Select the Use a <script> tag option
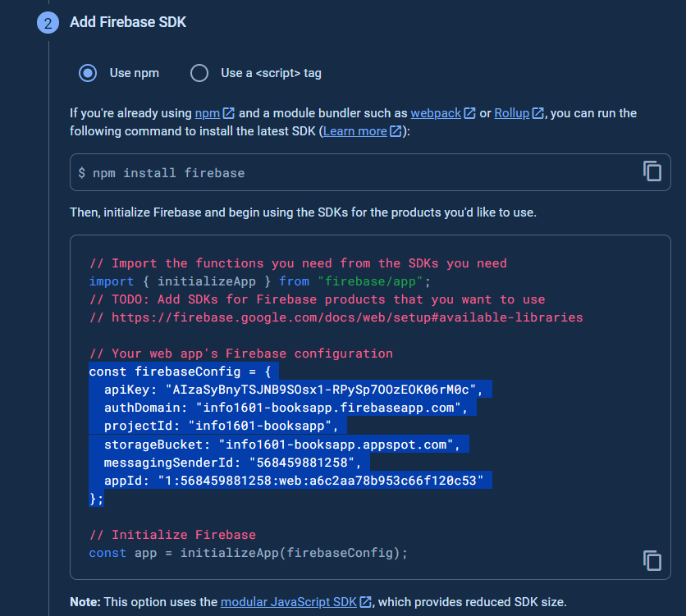This screenshot has width=686, height=616. pos(199,73)
